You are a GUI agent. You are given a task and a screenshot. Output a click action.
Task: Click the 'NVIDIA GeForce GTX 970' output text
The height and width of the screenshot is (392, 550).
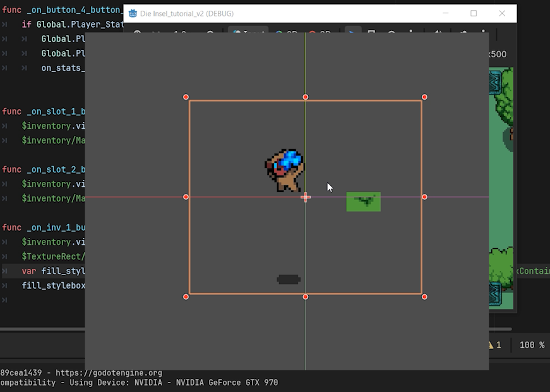227,383
